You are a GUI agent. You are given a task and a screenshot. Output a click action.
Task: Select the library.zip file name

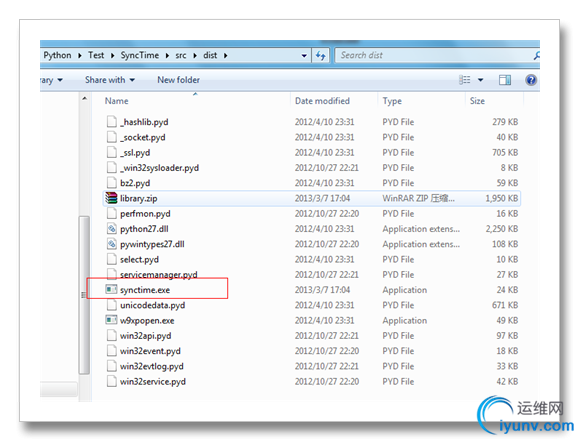(138, 199)
